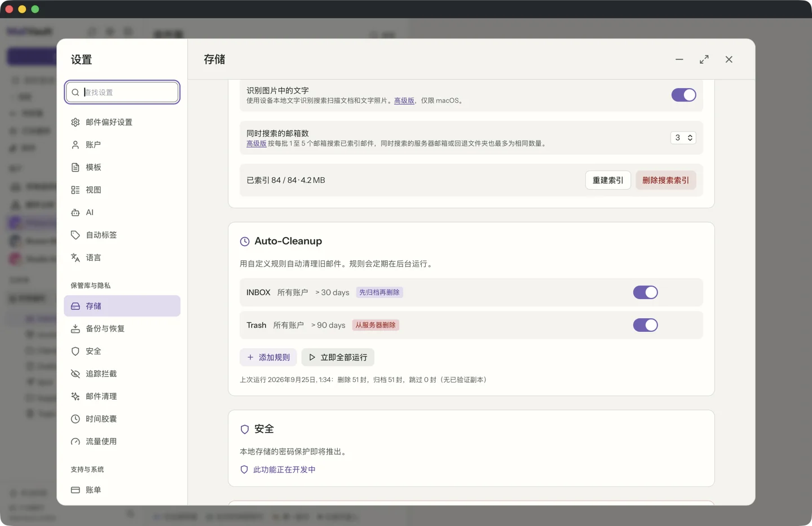The height and width of the screenshot is (526, 812).
Task: Open 高级版 link under 同时搜索的邮箱数
Action: (257, 144)
